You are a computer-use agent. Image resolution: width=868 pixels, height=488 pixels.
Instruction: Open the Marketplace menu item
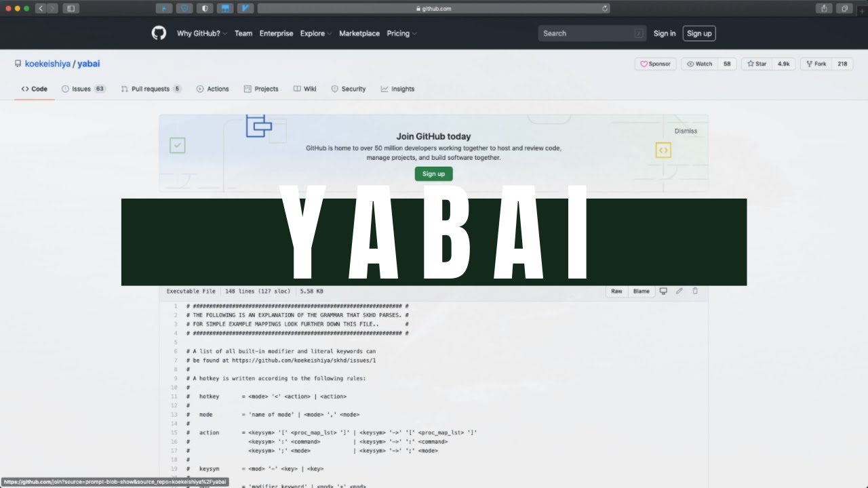tap(359, 33)
